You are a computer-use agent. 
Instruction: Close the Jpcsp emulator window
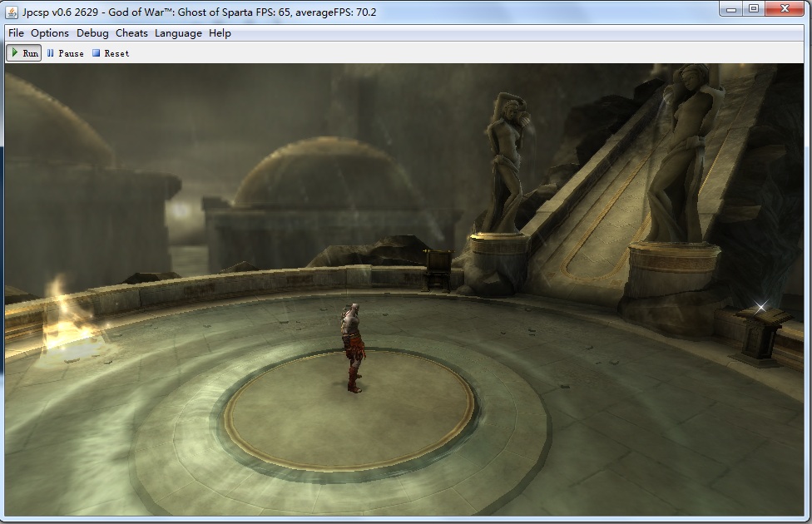point(785,9)
